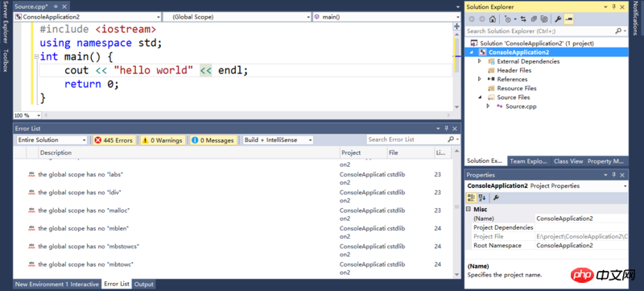
Task: Toggle the 0 Messages filter
Action: coord(213,140)
